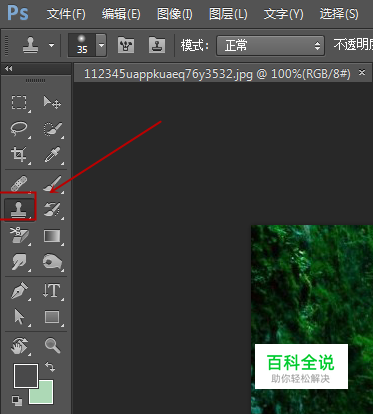Select the Eraser tool

(x=19, y=235)
